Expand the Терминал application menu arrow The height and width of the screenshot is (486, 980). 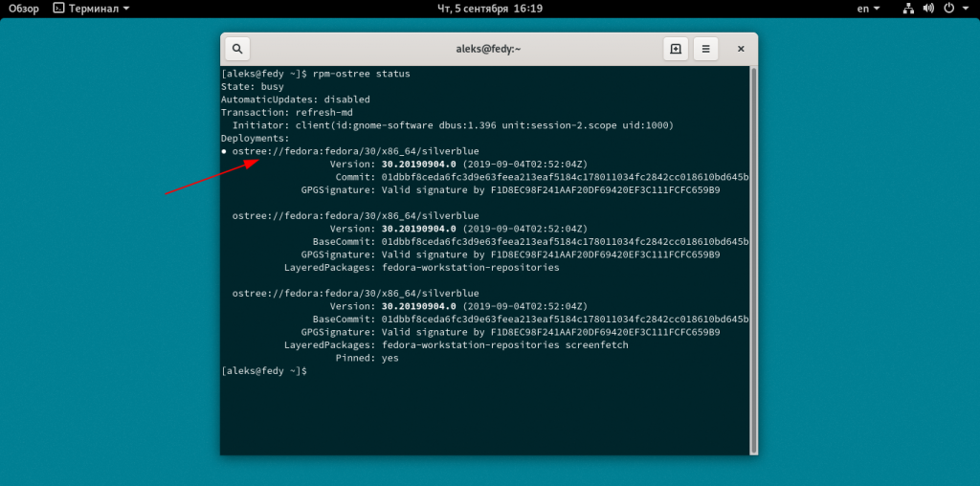126,9
